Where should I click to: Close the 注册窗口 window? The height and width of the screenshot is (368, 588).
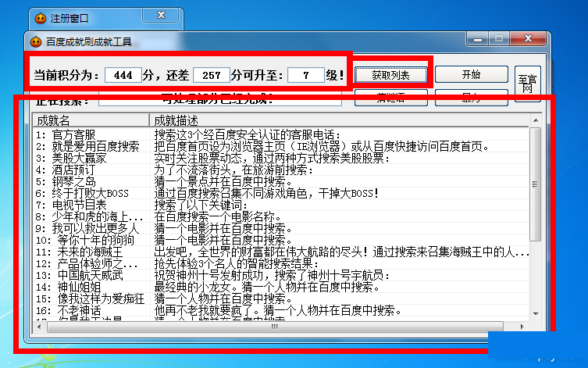tap(161, 15)
